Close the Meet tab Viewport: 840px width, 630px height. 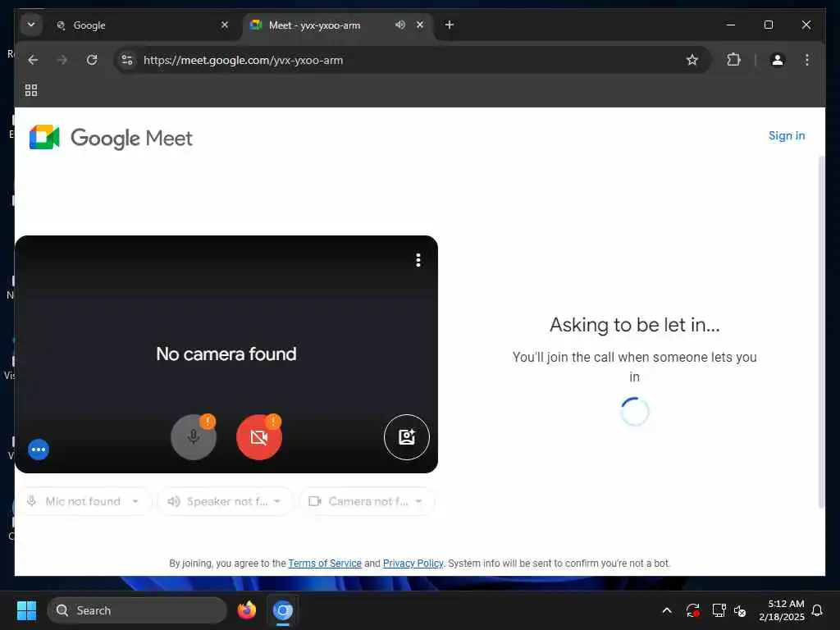click(420, 25)
